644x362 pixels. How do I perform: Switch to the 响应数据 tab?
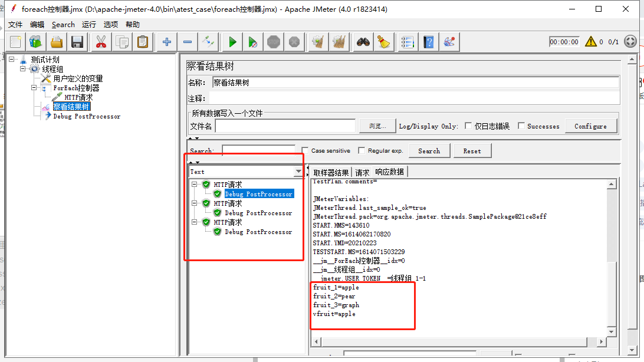390,172
